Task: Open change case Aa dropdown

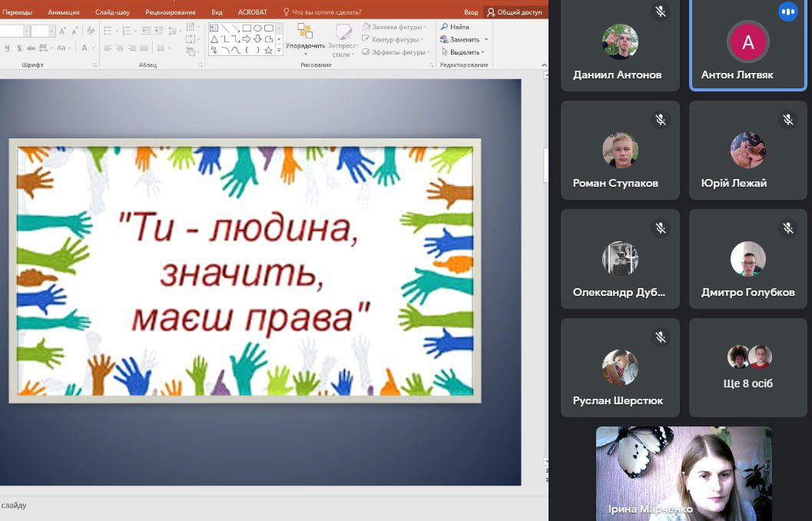Action: click(x=64, y=48)
